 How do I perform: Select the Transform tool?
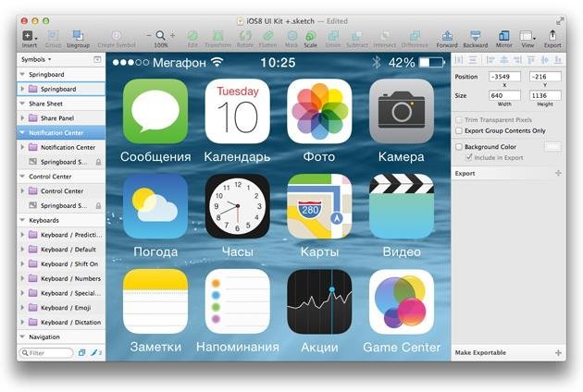point(217,39)
